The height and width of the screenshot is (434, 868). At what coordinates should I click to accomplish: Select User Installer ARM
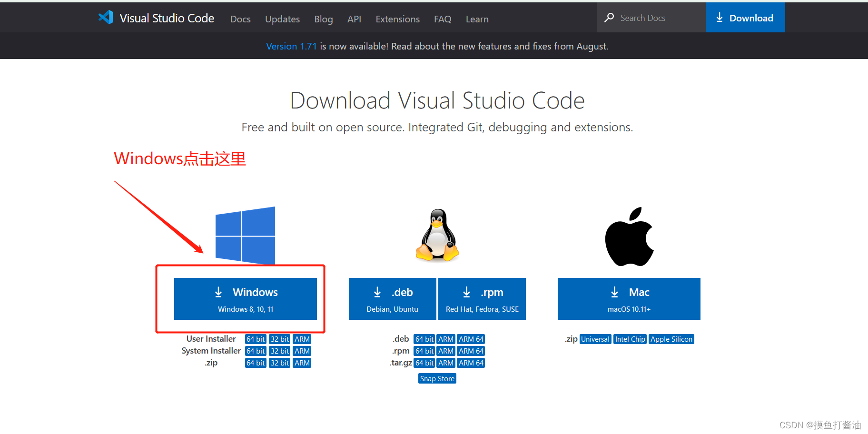click(x=302, y=339)
